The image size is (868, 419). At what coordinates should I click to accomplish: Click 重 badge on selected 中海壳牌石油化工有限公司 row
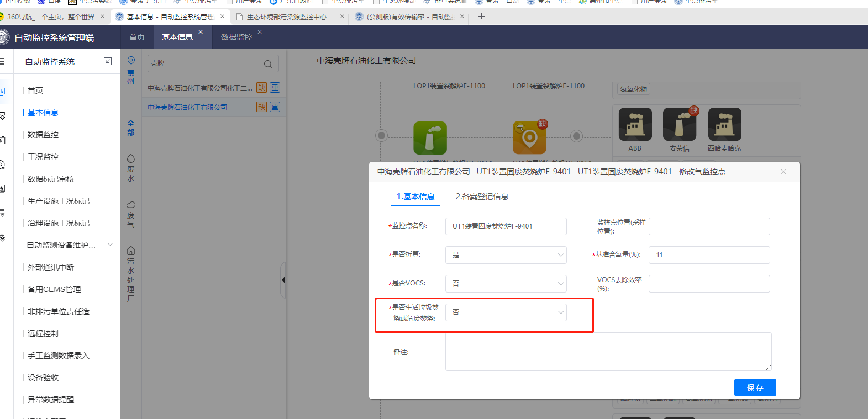pos(275,107)
